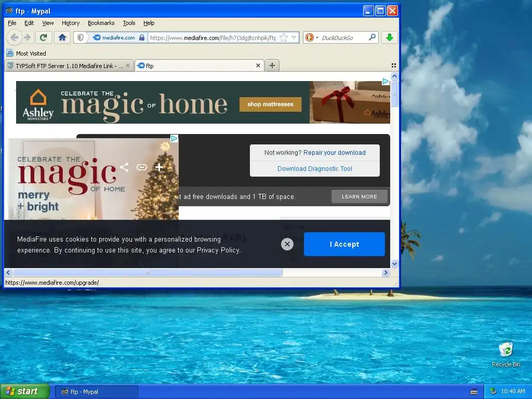Image resolution: width=532 pixels, height=399 pixels.
Task: Close the ftp tab
Action: (x=258, y=65)
